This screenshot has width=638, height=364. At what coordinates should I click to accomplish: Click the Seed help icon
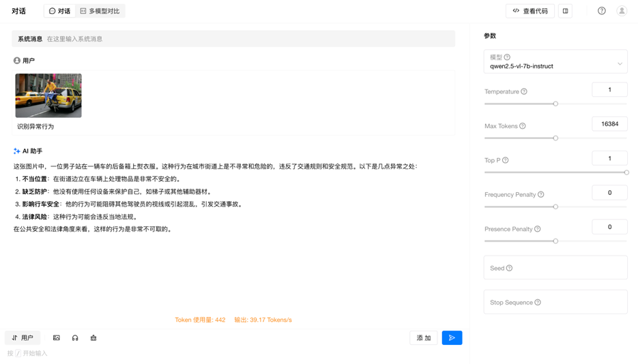pos(510,268)
